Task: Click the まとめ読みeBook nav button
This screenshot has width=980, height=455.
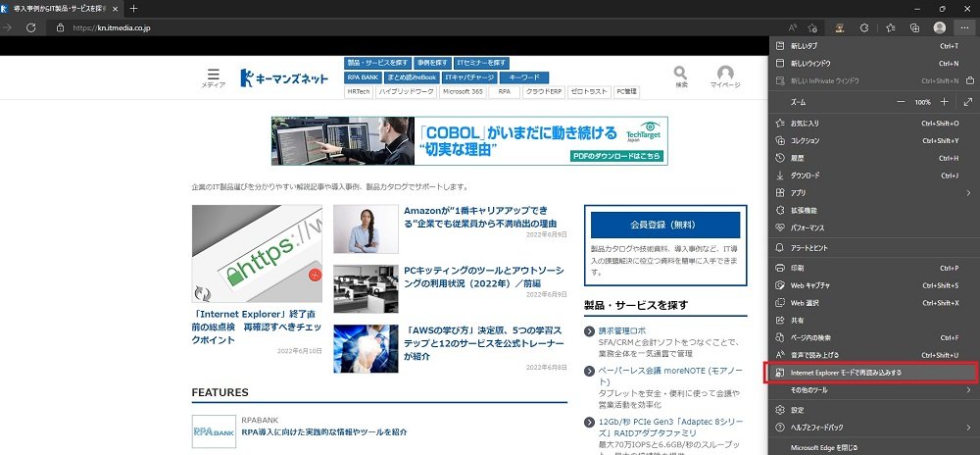Action: [x=411, y=77]
